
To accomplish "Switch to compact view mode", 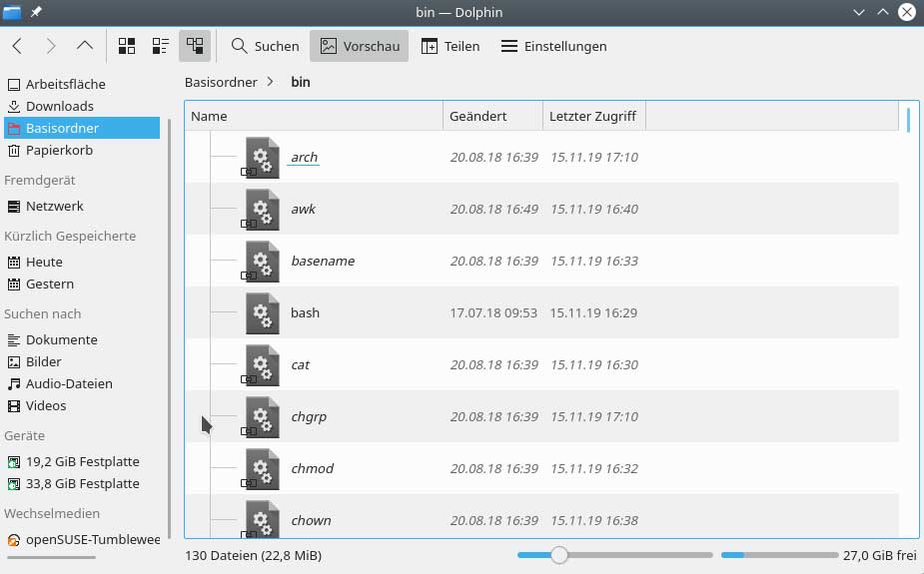I will [160, 46].
